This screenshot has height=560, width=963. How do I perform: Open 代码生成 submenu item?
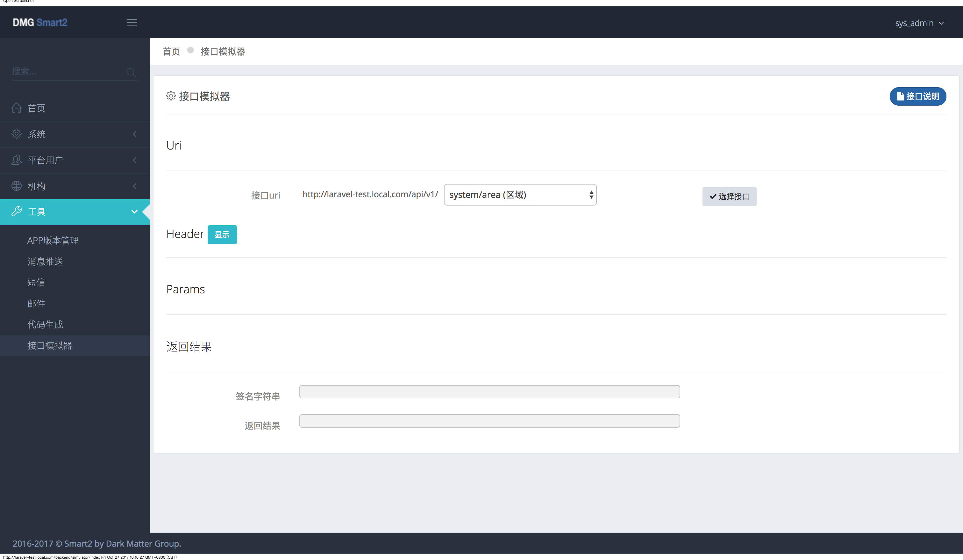coord(45,325)
